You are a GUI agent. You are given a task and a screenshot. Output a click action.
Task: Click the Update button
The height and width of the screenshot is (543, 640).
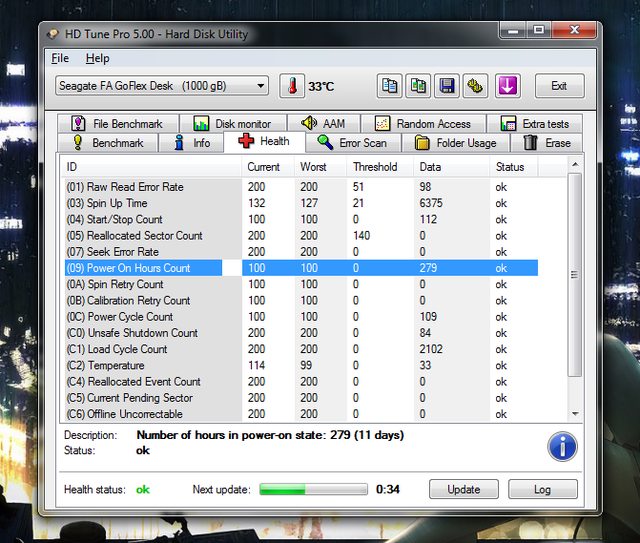click(464, 489)
